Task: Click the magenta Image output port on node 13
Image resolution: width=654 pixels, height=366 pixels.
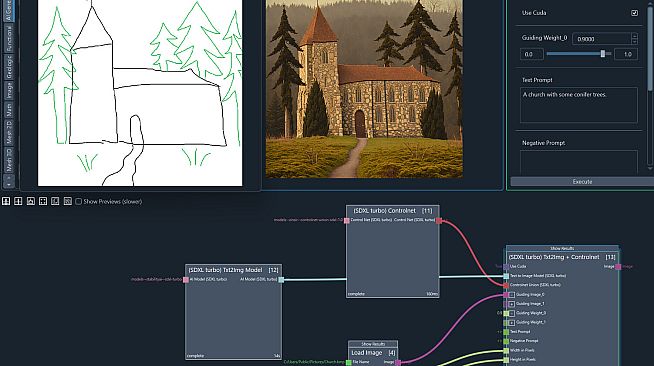Action: pyautogui.click(x=618, y=266)
